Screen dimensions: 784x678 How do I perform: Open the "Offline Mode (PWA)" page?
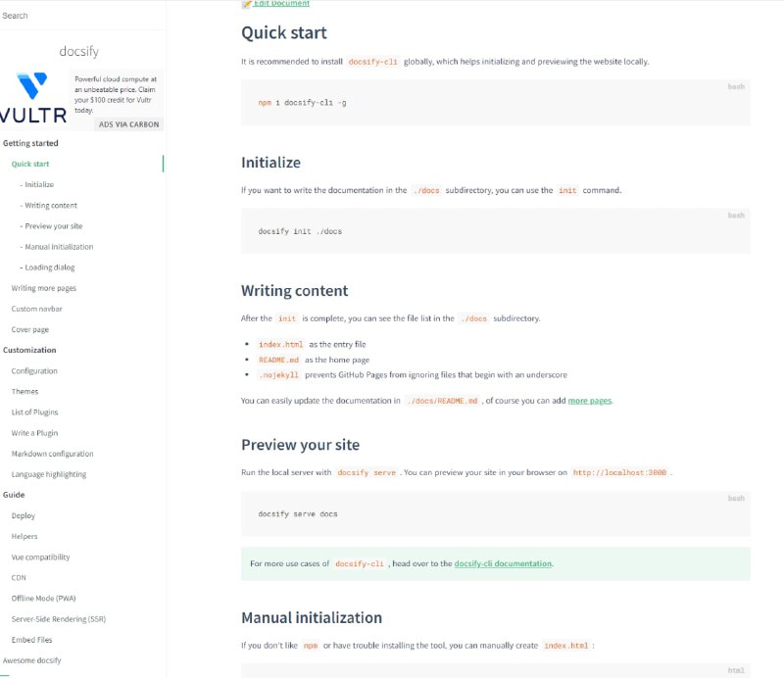point(44,598)
